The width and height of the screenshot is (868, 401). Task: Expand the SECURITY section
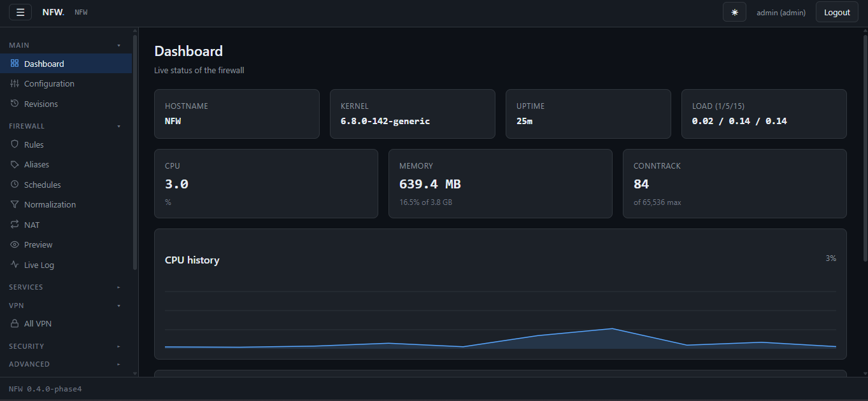[65, 346]
